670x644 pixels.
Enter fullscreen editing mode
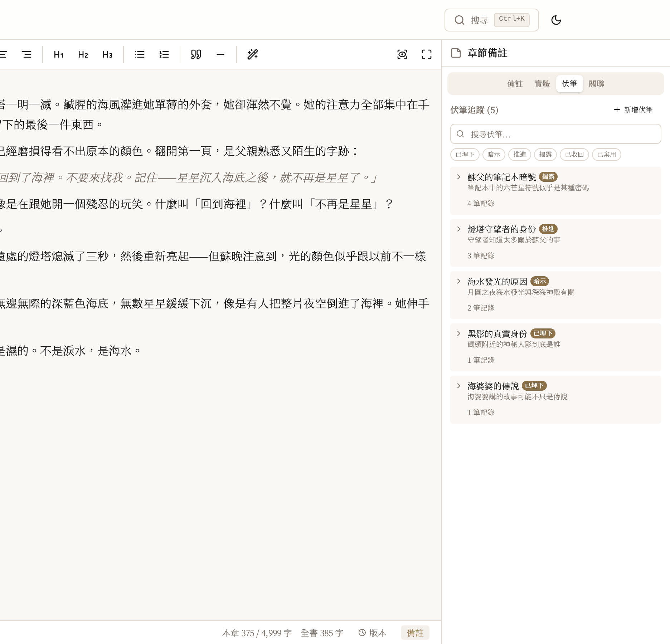pyautogui.click(x=426, y=54)
